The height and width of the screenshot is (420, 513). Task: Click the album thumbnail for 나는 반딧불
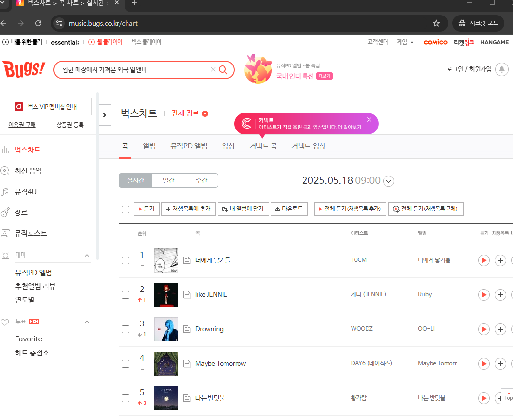166,398
